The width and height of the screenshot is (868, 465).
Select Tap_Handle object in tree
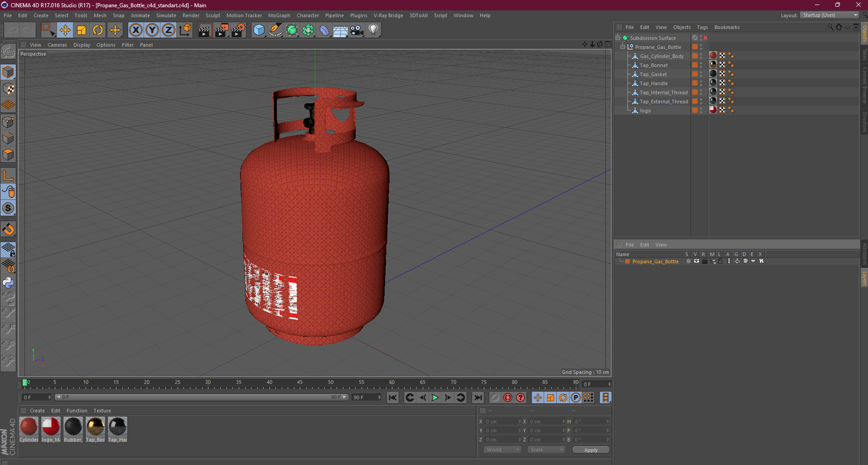[x=653, y=83]
